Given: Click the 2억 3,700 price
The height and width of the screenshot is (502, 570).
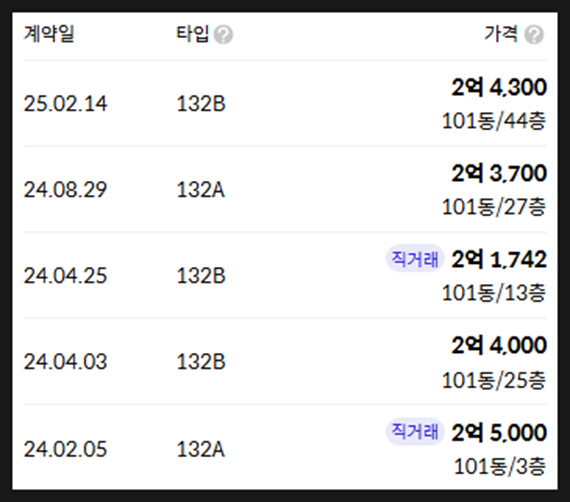Looking at the screenshot, I should pos(499,173).
